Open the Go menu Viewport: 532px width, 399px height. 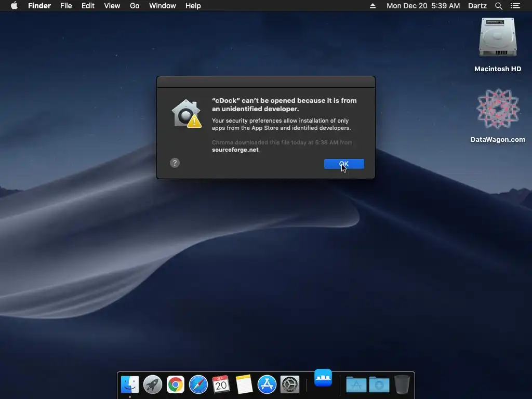(135, 6)
